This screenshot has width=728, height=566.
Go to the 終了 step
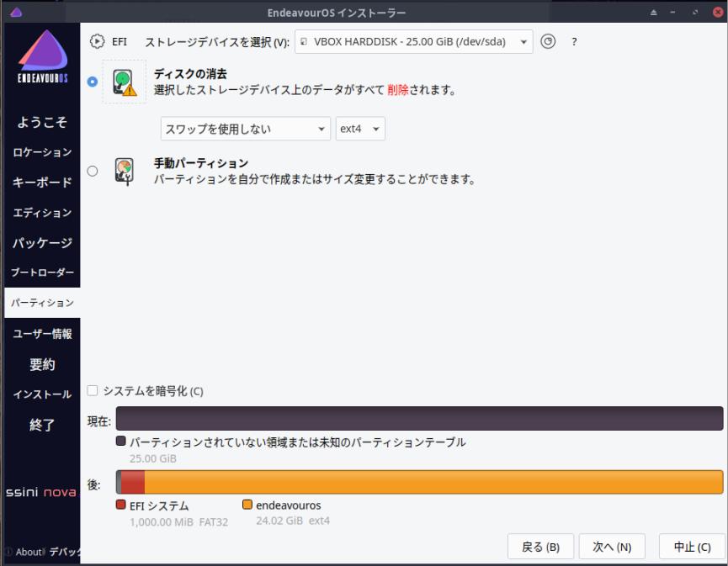(x=42, y=425)
